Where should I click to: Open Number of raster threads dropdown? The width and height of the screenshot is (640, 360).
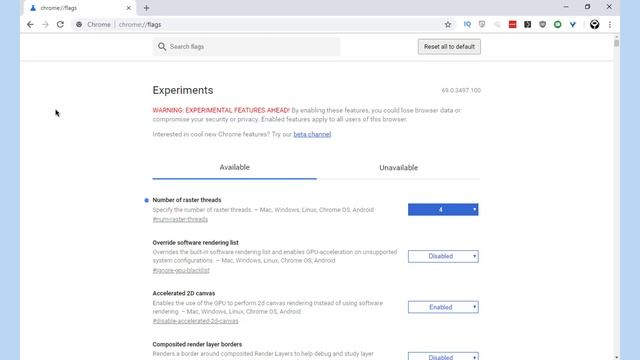click(x=443, y=209)
